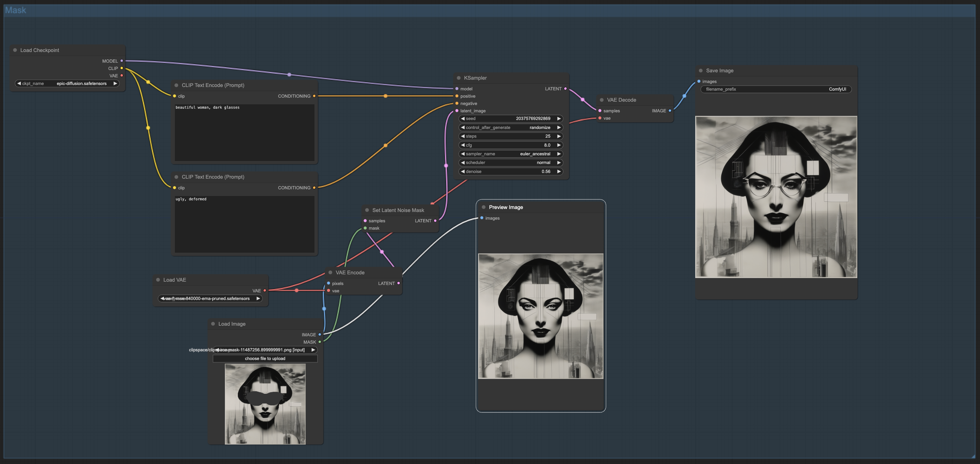The height and width of the screenshot is (464, 980).
Task: Click the MODEL output port on Load Checkpoint
Action: click(122, 61)
